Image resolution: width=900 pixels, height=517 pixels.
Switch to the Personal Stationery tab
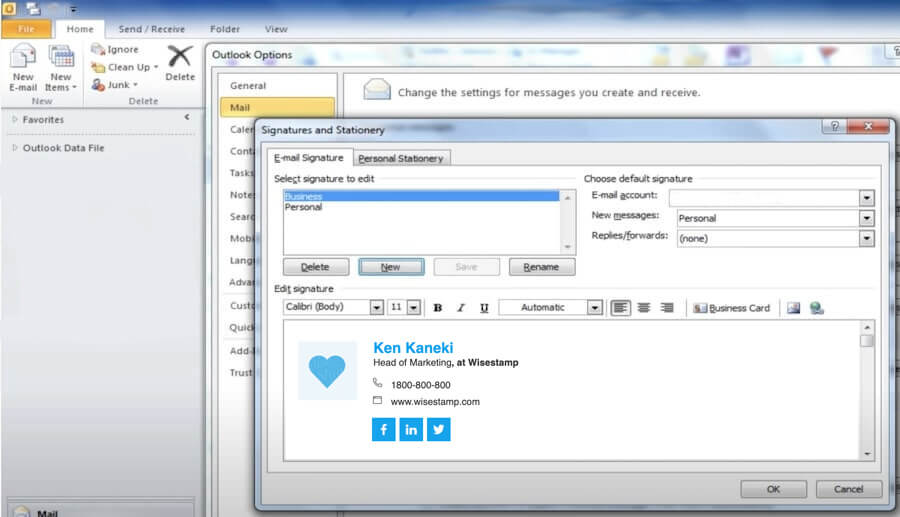coord(401,158)
